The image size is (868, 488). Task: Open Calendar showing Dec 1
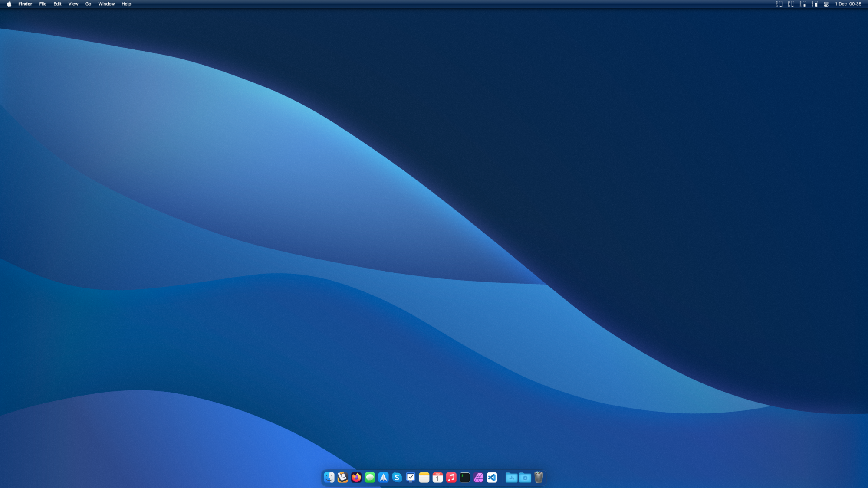tap(437, 478)
